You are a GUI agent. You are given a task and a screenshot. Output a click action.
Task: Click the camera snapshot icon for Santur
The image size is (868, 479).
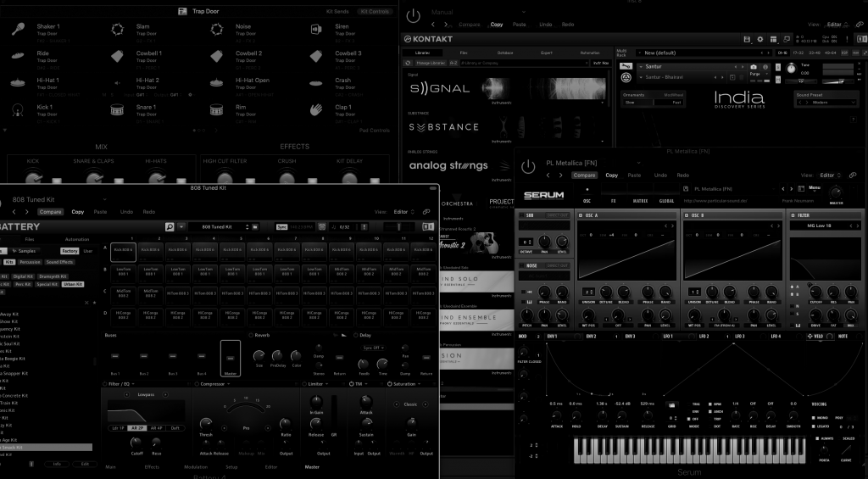[x=754, y=66]
